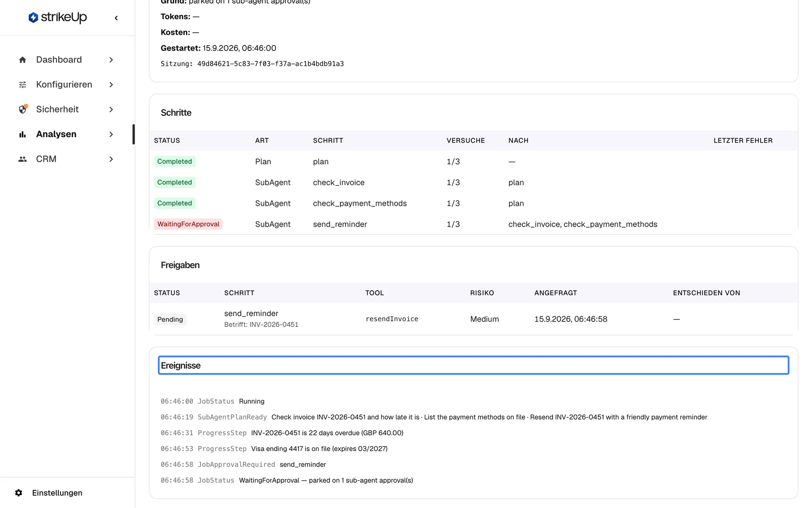The image size is (812, 508).
Task: Expand the Analysen chevron
Action: [x=111, y=134]
